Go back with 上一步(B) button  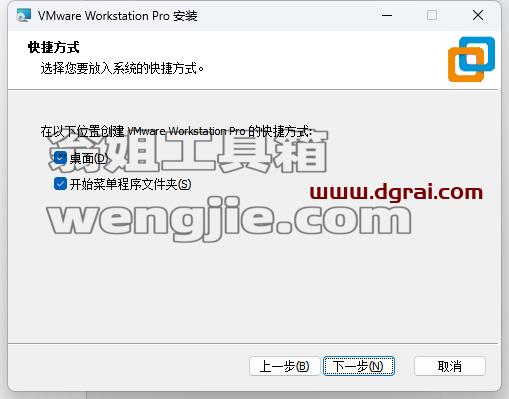click(284, 366)
